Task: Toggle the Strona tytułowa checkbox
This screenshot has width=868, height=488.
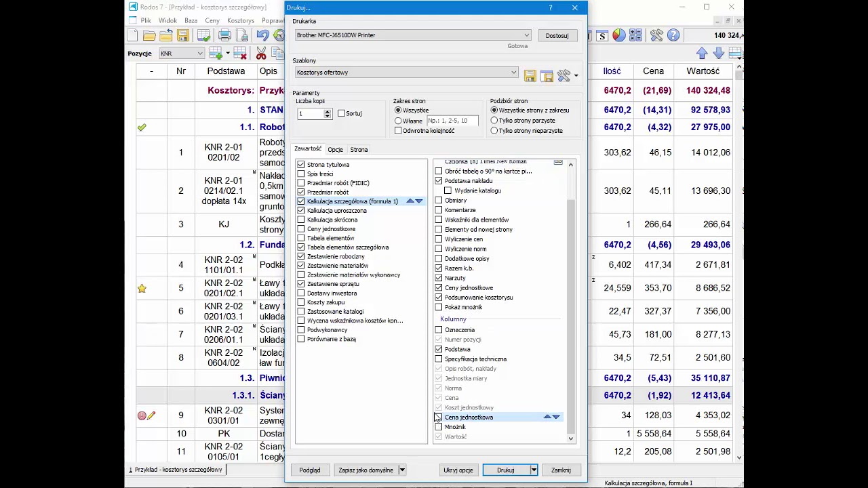Action: 301,165
